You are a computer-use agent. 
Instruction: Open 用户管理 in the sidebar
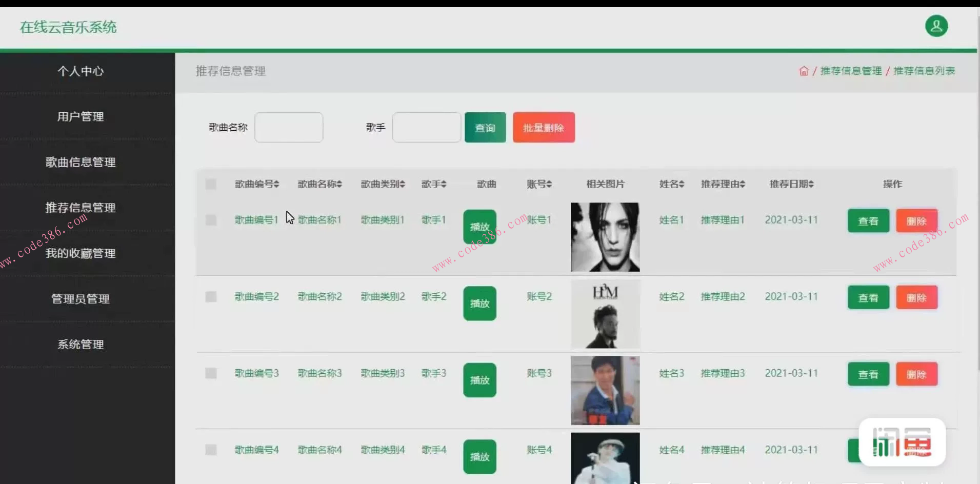click(x=81, y=116)
